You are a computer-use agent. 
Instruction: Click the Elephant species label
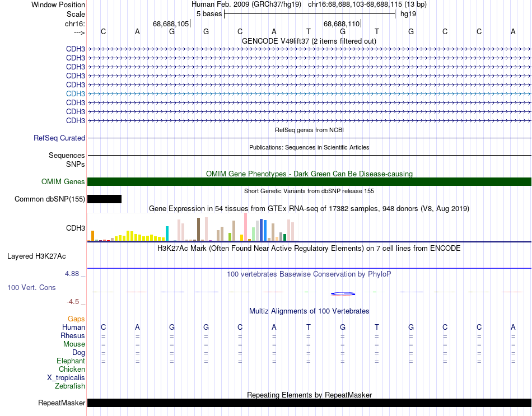[71, 361]
